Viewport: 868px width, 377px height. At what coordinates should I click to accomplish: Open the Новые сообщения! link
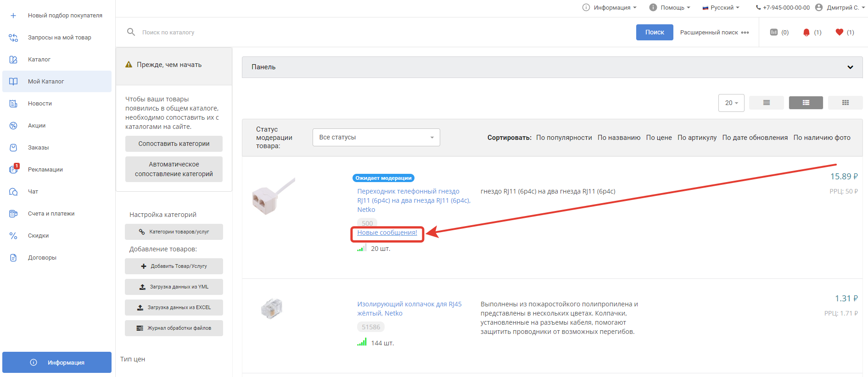point(387,233)
